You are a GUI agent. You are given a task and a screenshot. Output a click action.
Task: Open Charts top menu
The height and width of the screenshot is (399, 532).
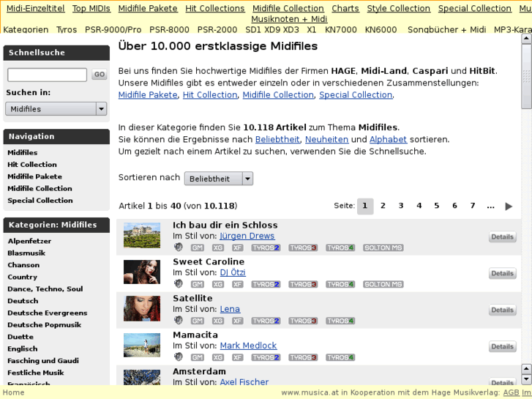pos(345,9)
